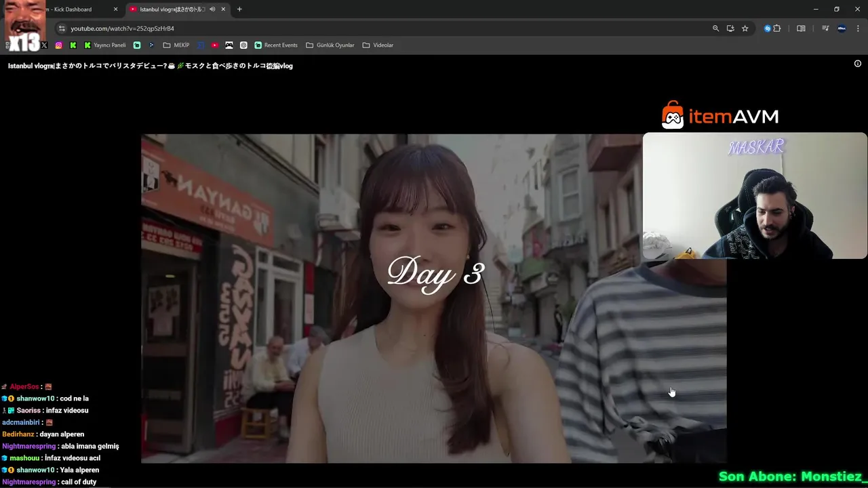Viewport: 868px width, 488px height.
Task: Open the Kick bookmark icon next to Instagram
Action: (73, 45)
